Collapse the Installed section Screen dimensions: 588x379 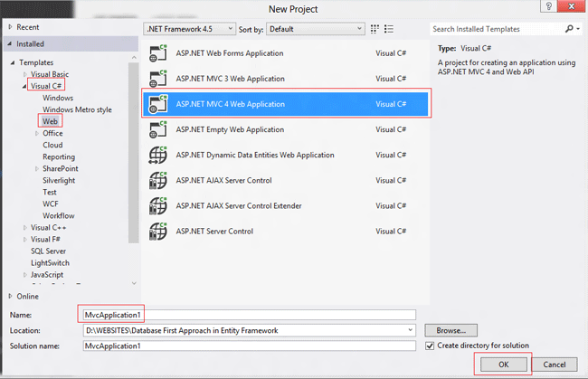click(x=10, y=43)
